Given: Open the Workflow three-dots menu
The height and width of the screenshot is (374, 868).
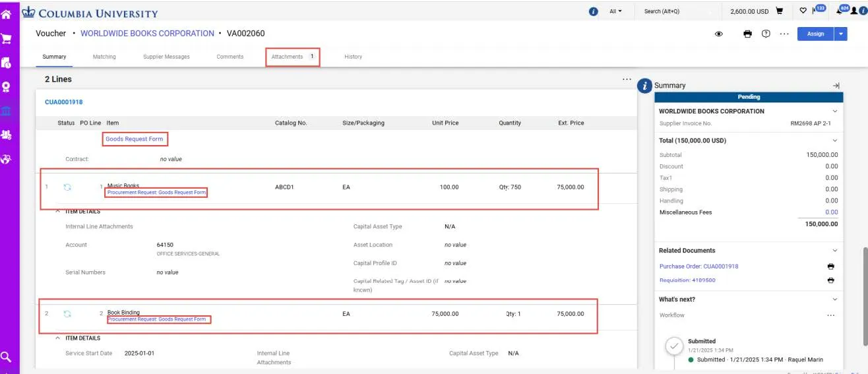Looking at the screenshot, I should (831, 315).
